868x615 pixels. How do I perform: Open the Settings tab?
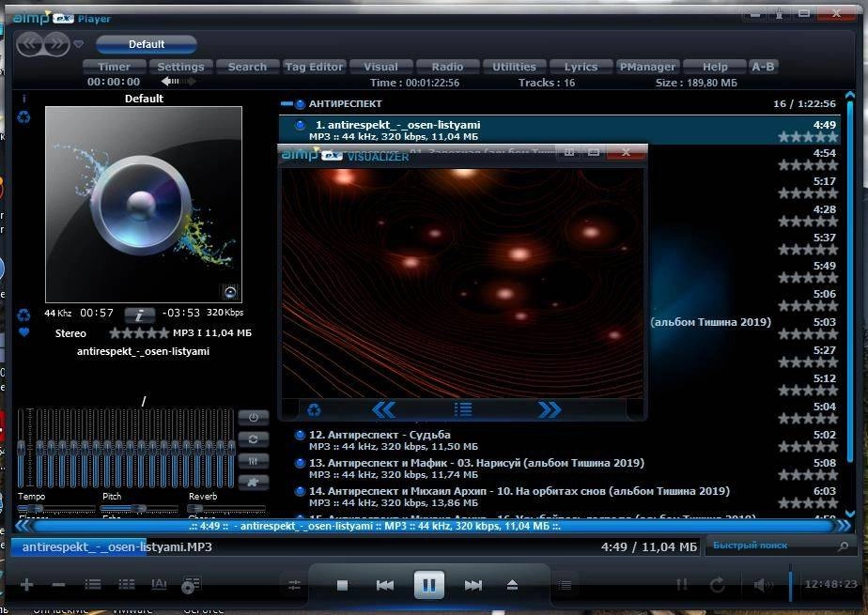[x=180, y=67]
